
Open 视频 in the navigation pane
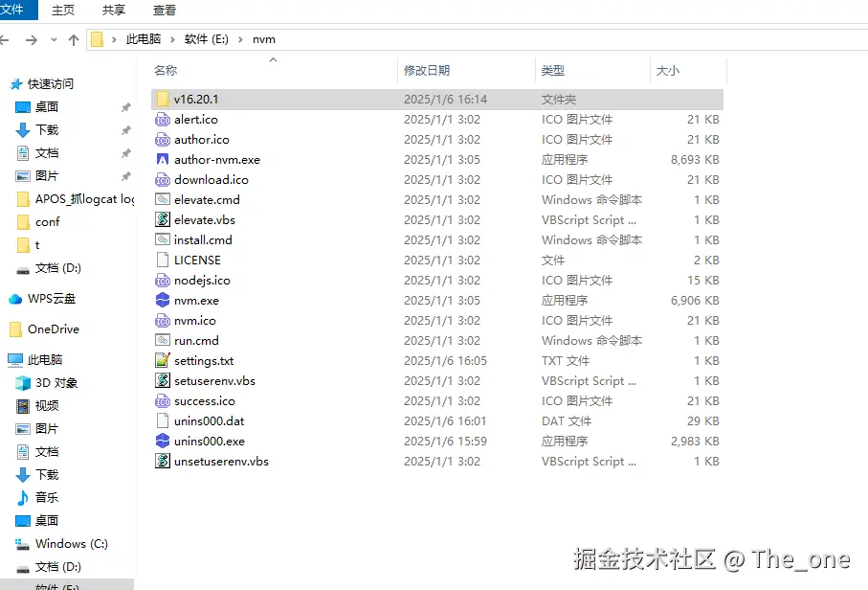pyautogui.click(x=47, y=406)
